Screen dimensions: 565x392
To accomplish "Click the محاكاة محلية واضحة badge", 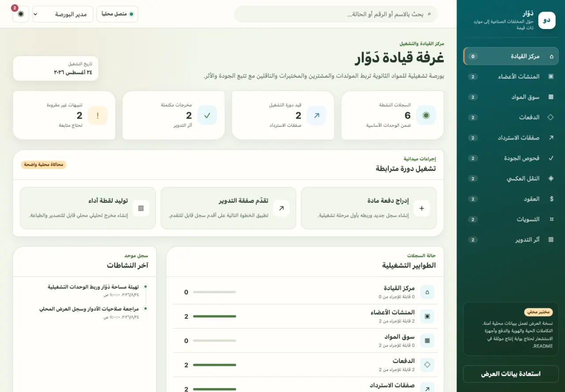I will point(43,165).
